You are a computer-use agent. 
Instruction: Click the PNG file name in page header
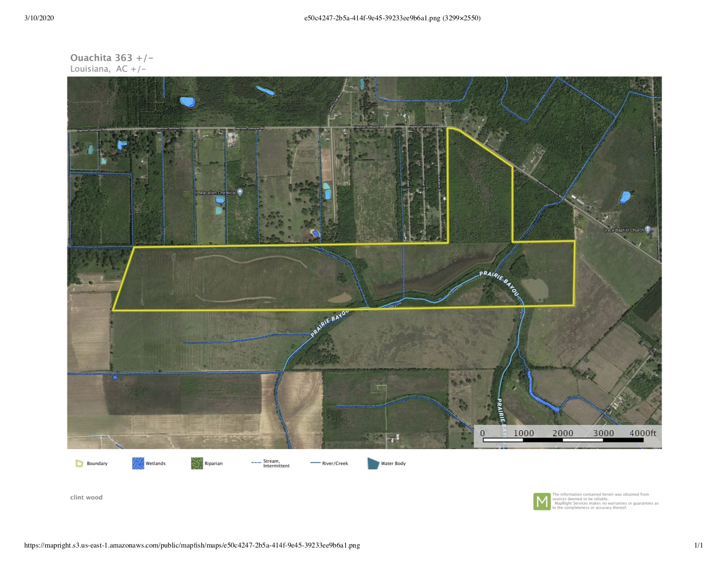pyautogui.click(x=392, y=18)
